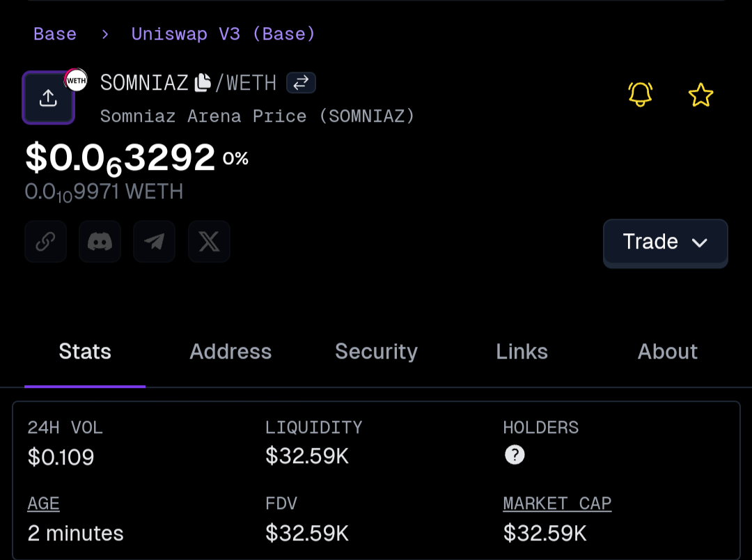Enable price alert bell icon

tap(640, 94)
